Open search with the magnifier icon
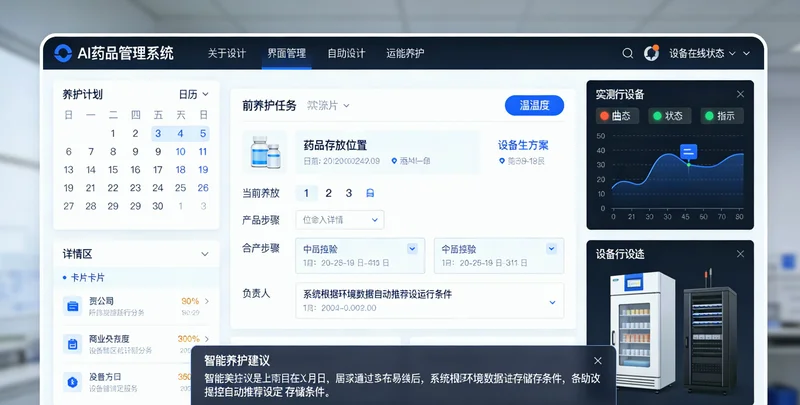Image resolution: width=800 pixels, height=405 pixels. 628,53
